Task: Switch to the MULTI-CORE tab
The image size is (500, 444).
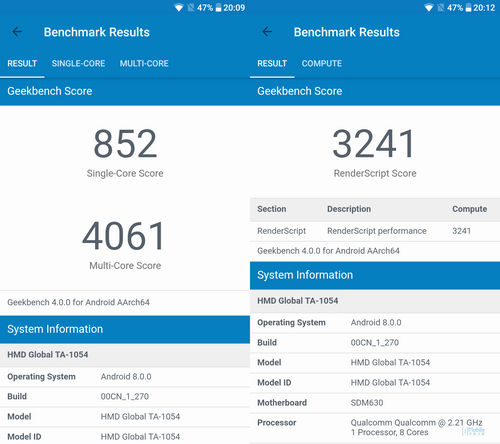Action: [144, 63]
